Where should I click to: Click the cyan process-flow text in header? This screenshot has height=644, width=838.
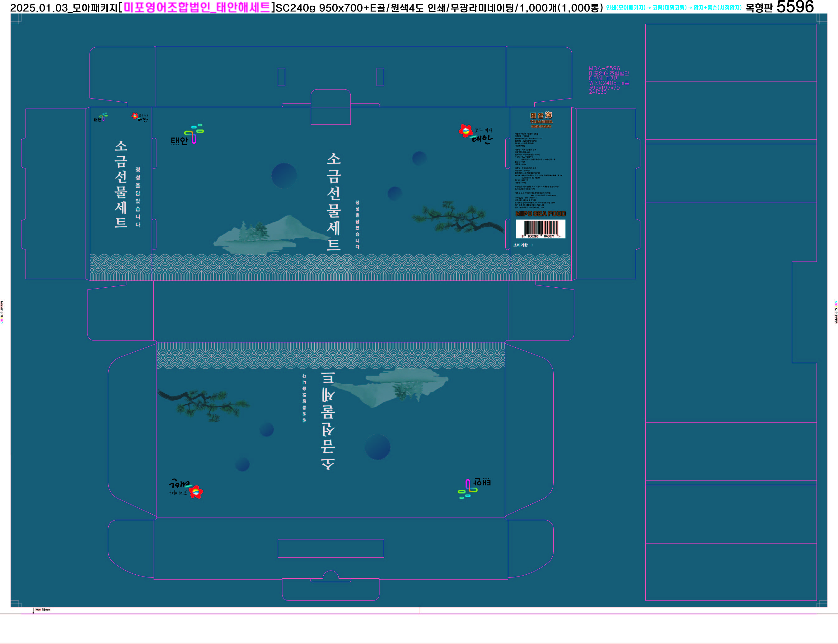coord(673,8)
